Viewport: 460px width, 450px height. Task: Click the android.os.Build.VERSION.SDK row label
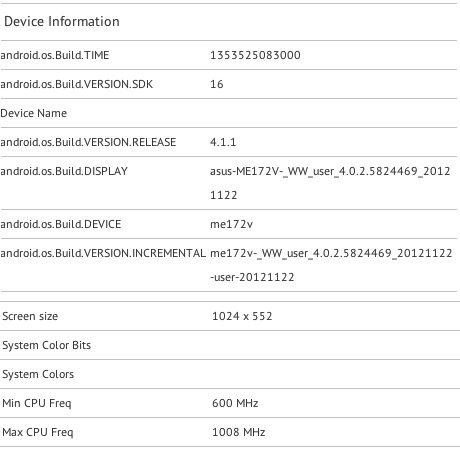pyautogui.click(x=76, y=84)
